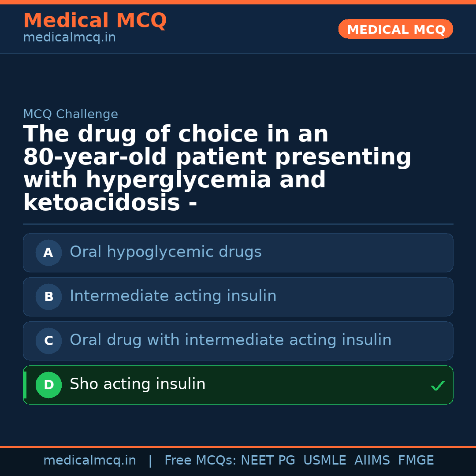Open the medicalmcq.in link under the header title
Viewport: 476px width, 476px height.
[69, 38]
